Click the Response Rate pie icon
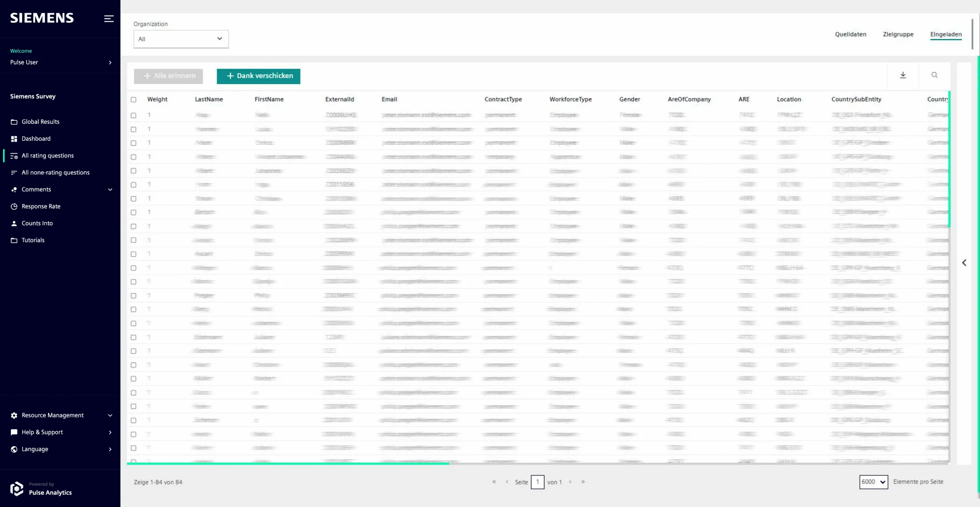This screenshot has height=507, width=980. [14, 206]
